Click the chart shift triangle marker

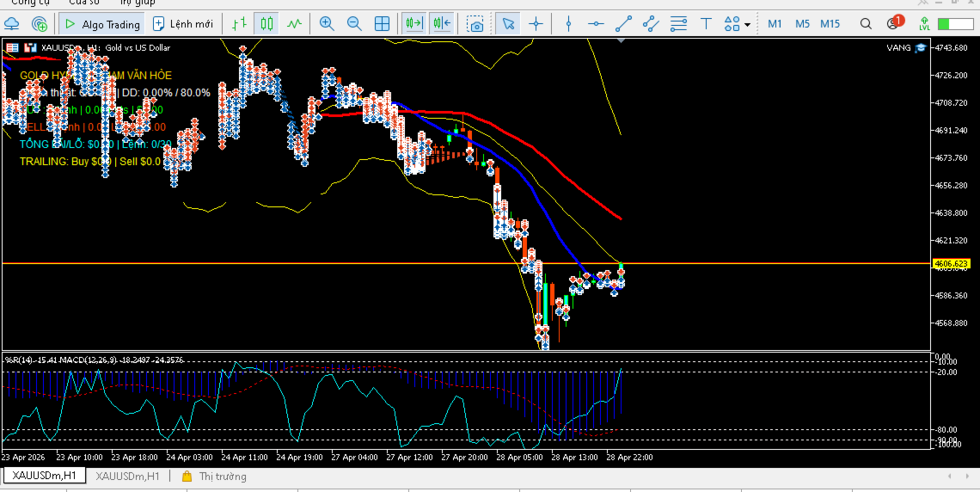coord(621,40)
